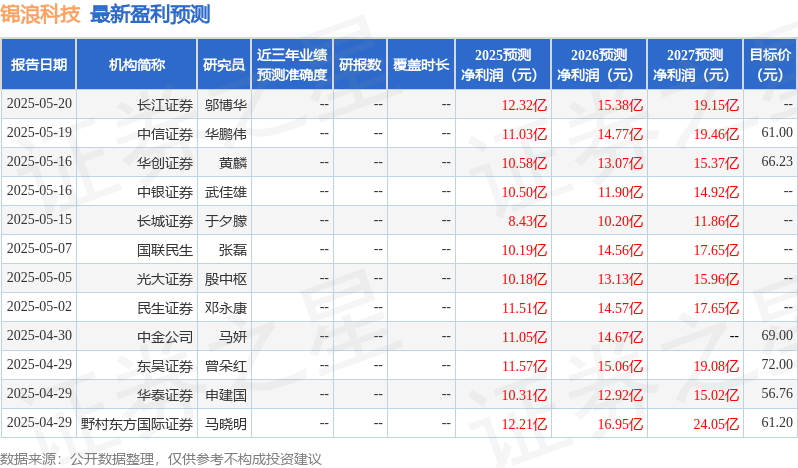Image resolution: width=798 pixels, height=468 pixels.
Task: Click the 72.00 target price
Action: tap(777, 365)
